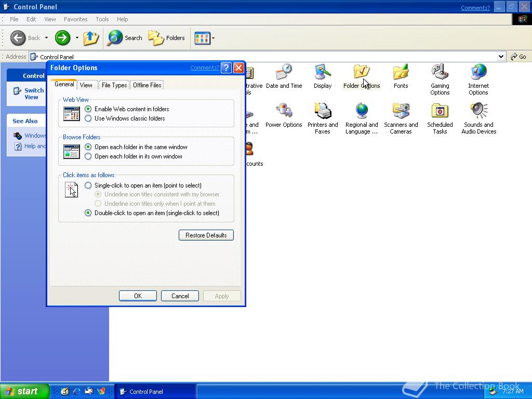Screen dimensions: 532x399
Task: Click the Back arrow toolbar button
Action: (18, 37)
